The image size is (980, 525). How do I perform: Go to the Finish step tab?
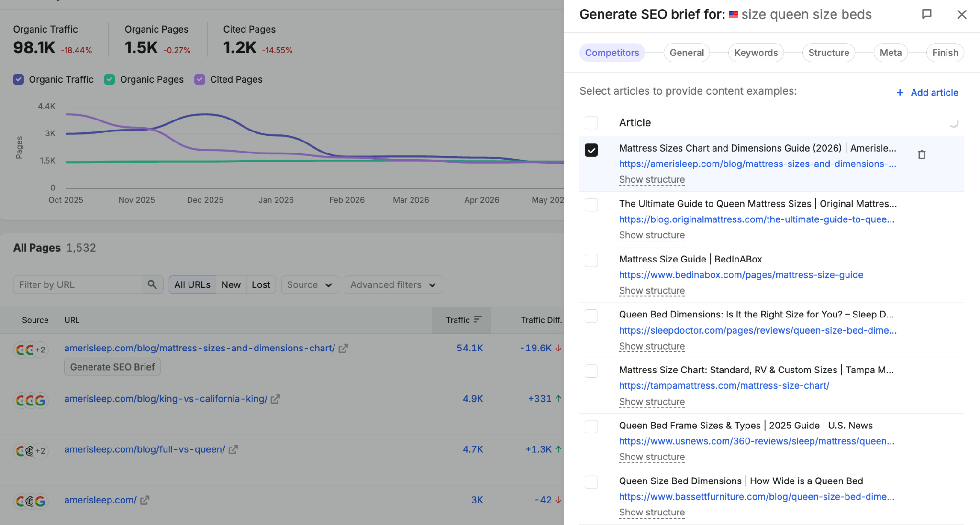click(x=945, y=53)
